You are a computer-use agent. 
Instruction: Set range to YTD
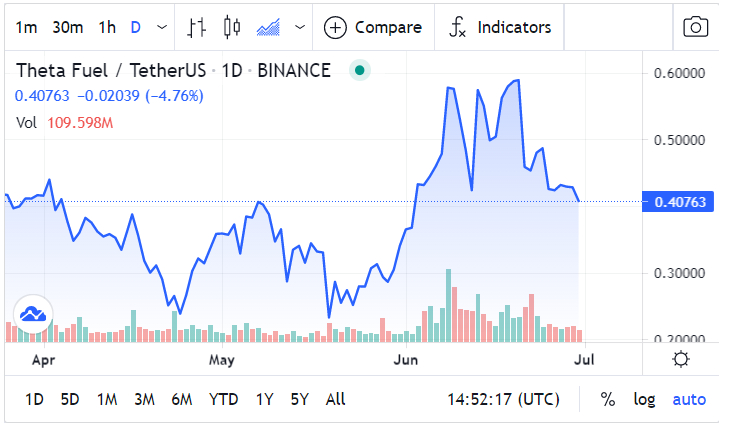coord(223,399)
